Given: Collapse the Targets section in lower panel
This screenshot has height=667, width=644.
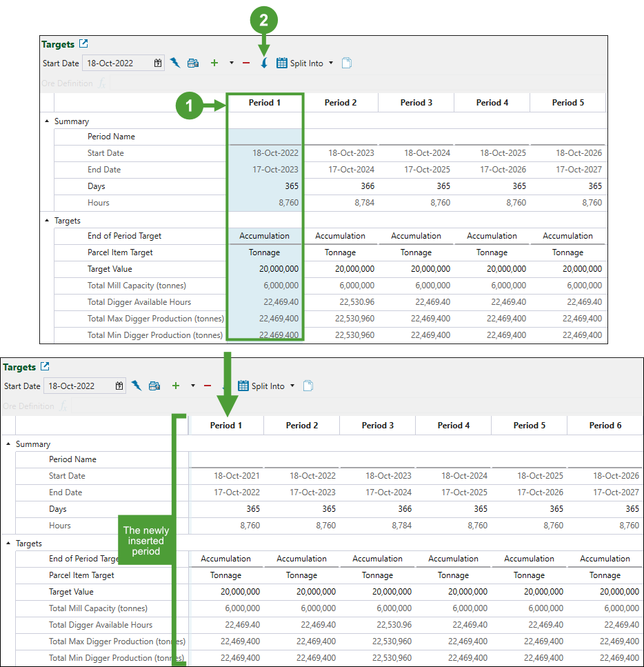Looking at the screenshot, I should tap(8, 544).
